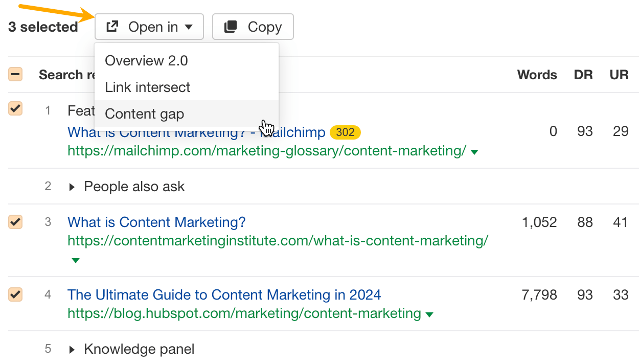Select Overview 2.0 from the menu
Screen dimensions: 639x364
146,60
